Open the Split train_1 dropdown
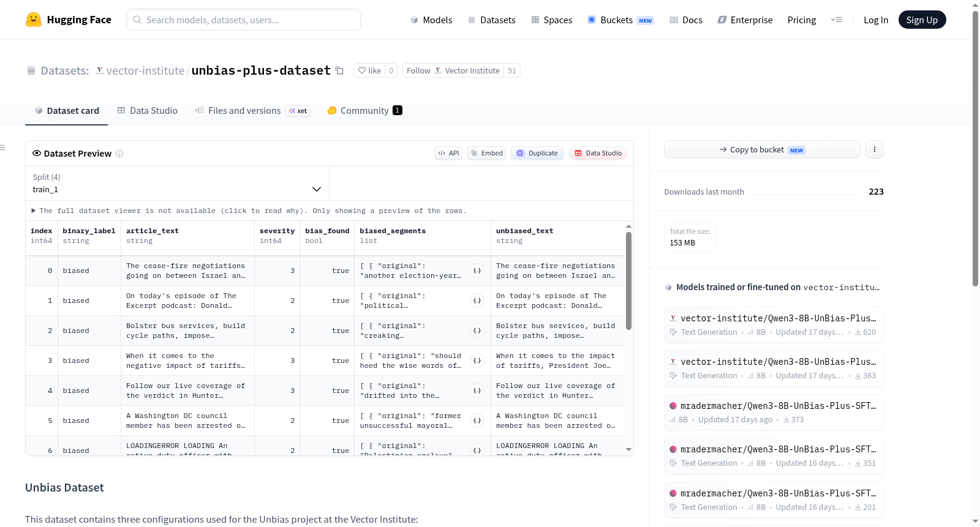This screenshot has width=980, height=527. click(177, 183)
